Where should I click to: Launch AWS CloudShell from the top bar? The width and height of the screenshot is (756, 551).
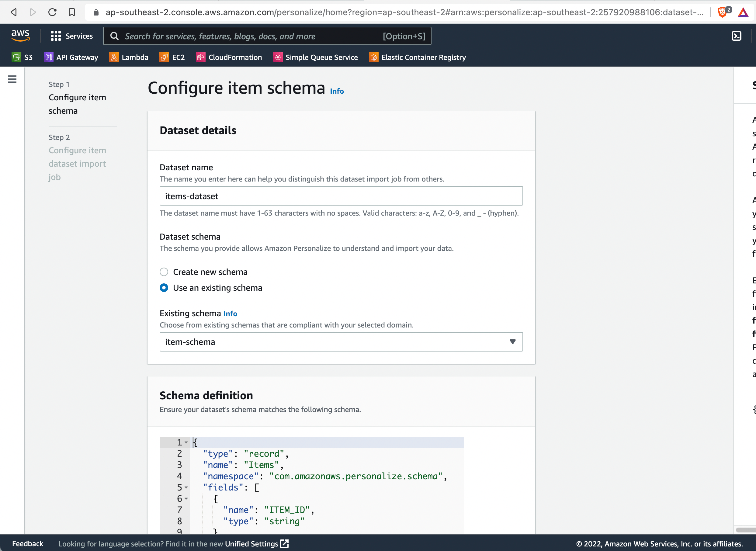(736, 36)
